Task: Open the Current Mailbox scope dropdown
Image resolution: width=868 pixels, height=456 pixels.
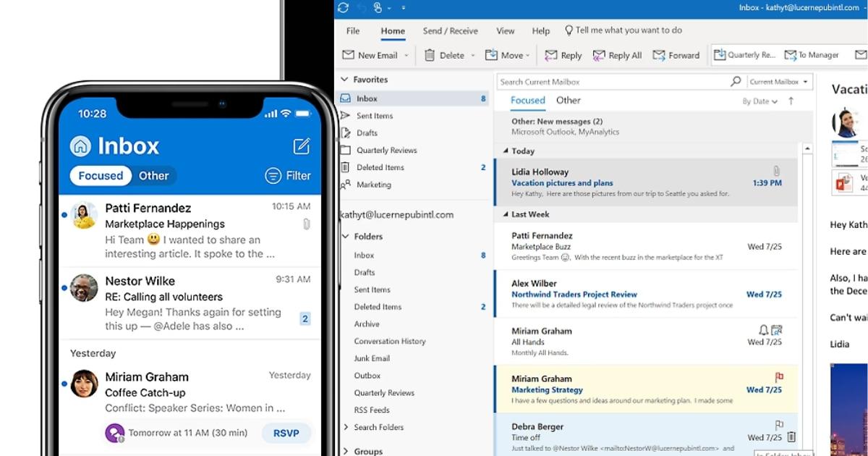Action: pos(778,82)
